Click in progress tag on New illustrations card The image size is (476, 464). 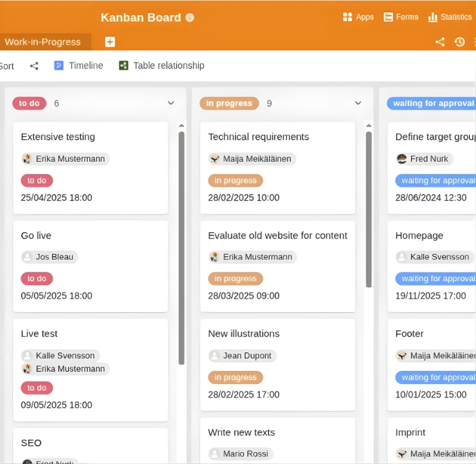(x=236, y=377)
